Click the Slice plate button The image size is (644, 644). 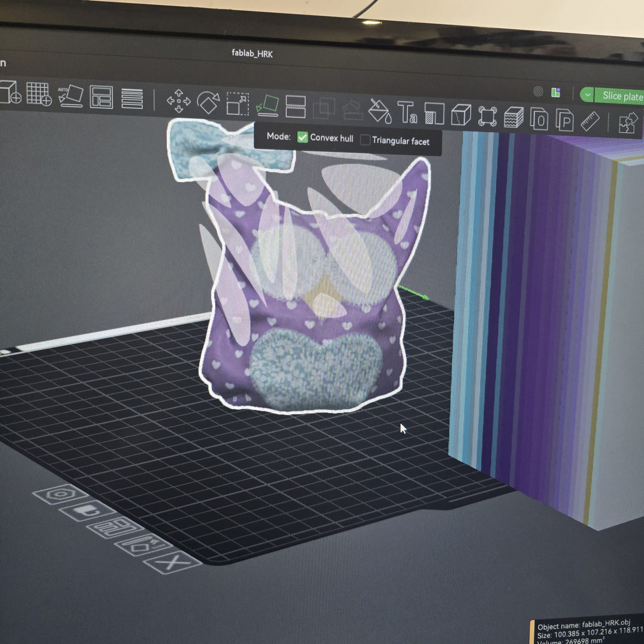tap(619, 96)
